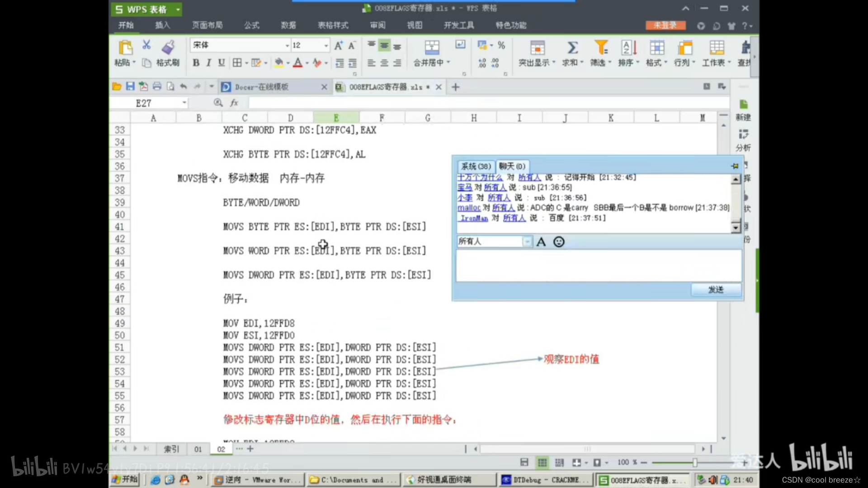Click DTDebug CRACKME taskbar button
Image resolution: width=868 pixels, height=488 pixels.
[546, 480]
